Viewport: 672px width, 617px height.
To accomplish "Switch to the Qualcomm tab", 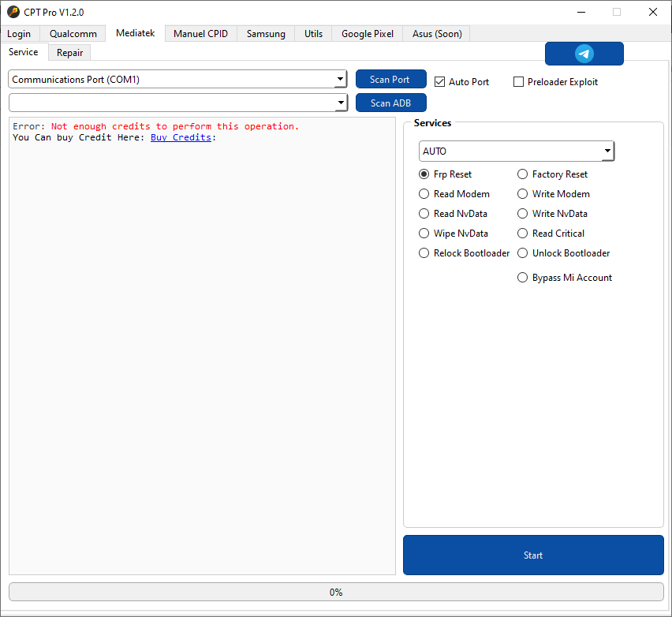I will (x=72, y=33).
